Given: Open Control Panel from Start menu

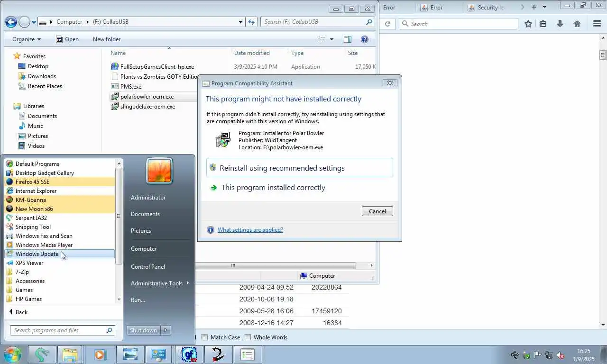Looking at the screenshot, I should (148, 267).
